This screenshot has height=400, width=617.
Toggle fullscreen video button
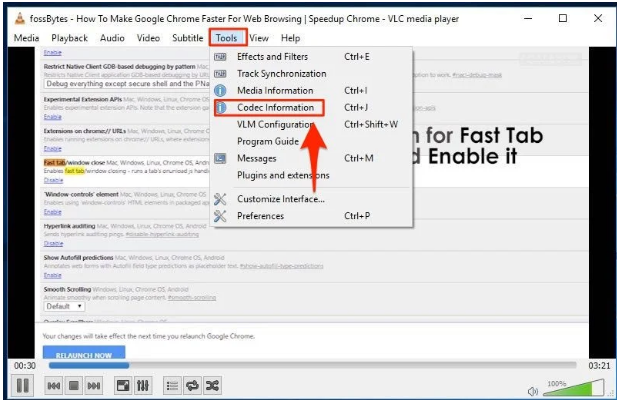click(x=123, y=385)
